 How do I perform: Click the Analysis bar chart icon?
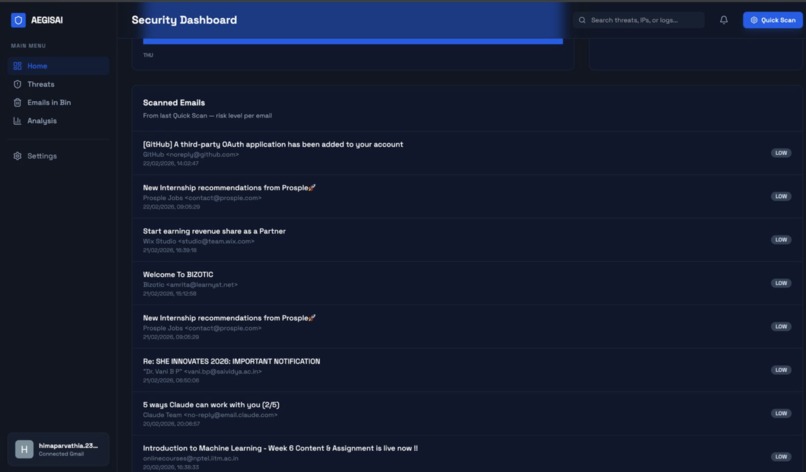tap(17, 121)
